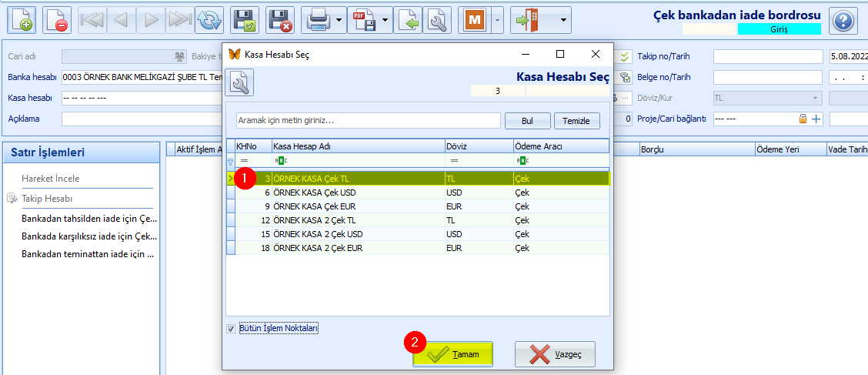Toggle the Bütün İşlem Noktaları checkbox
This screenshot has height=375, width=868.
pyautogui.click(x=232, y=329)
